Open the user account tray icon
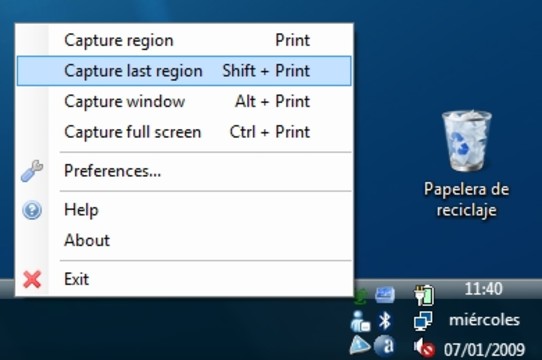 pyautogui.click(x=360, y=321)
